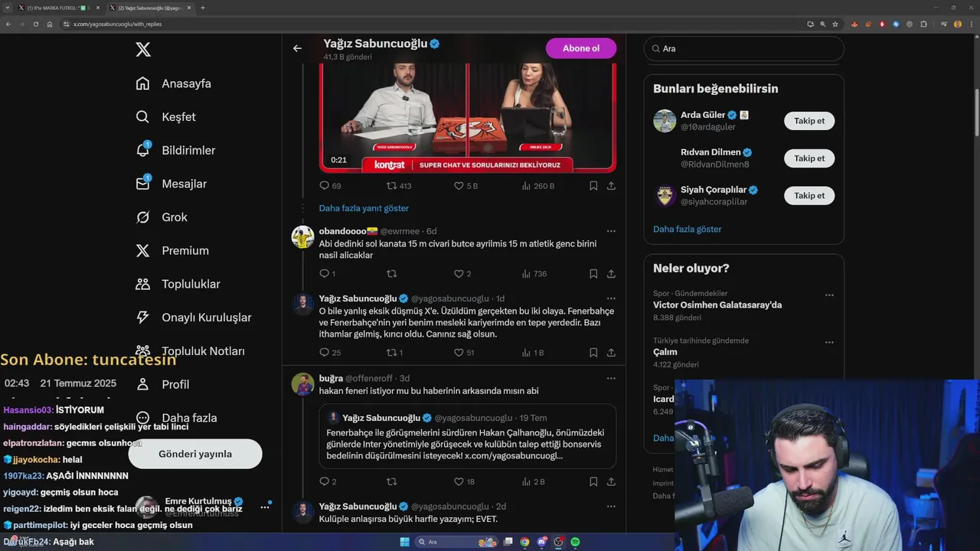
Task: Open the Windows Start menu
Action: pos(405,542)
